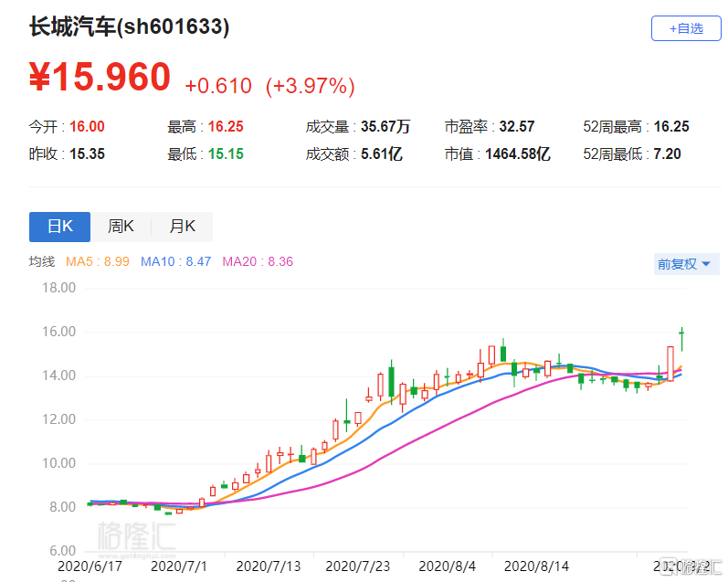
Task: Select the MA5 : 8.99 indicator label
Action: pyautogui.click(x=98, y=261)
